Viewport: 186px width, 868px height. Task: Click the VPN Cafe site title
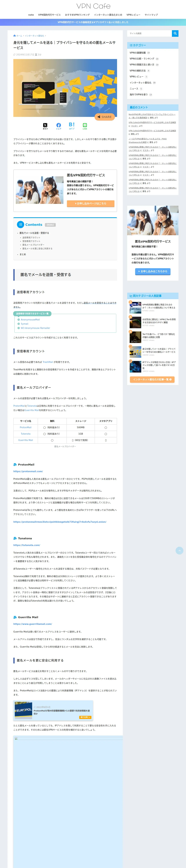pos(93,6)
